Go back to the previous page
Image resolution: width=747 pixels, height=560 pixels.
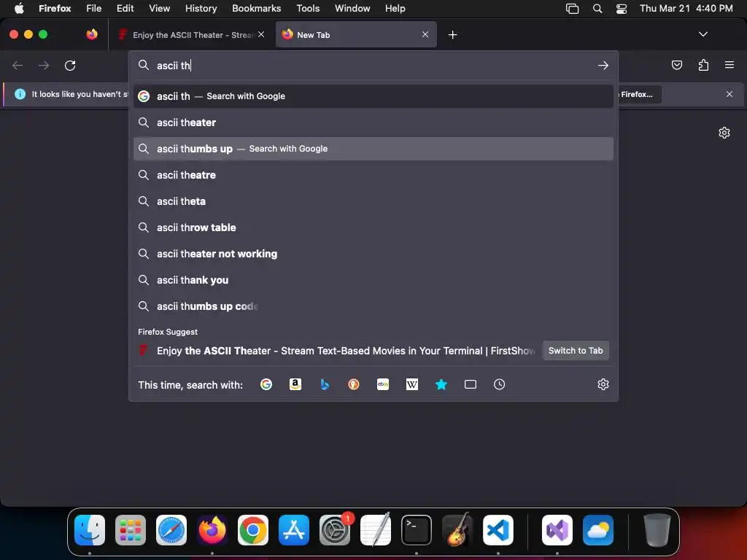click(18, 65)
